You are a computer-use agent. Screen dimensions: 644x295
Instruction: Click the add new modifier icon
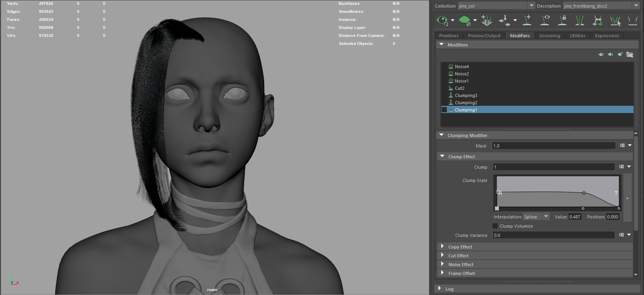coord(620,55)
